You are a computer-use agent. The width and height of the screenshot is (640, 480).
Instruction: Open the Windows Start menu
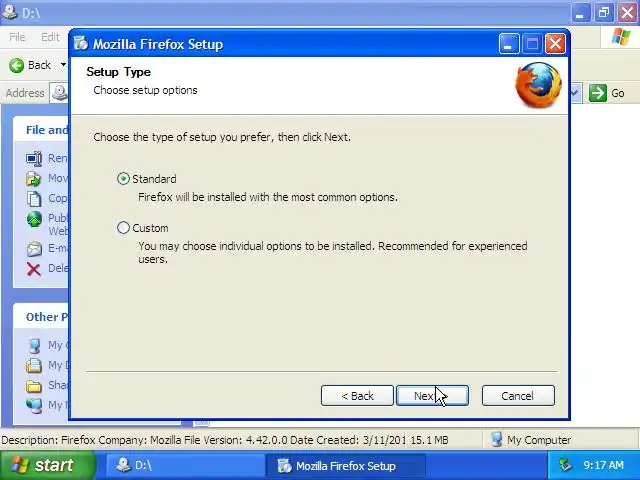(47, 465)
